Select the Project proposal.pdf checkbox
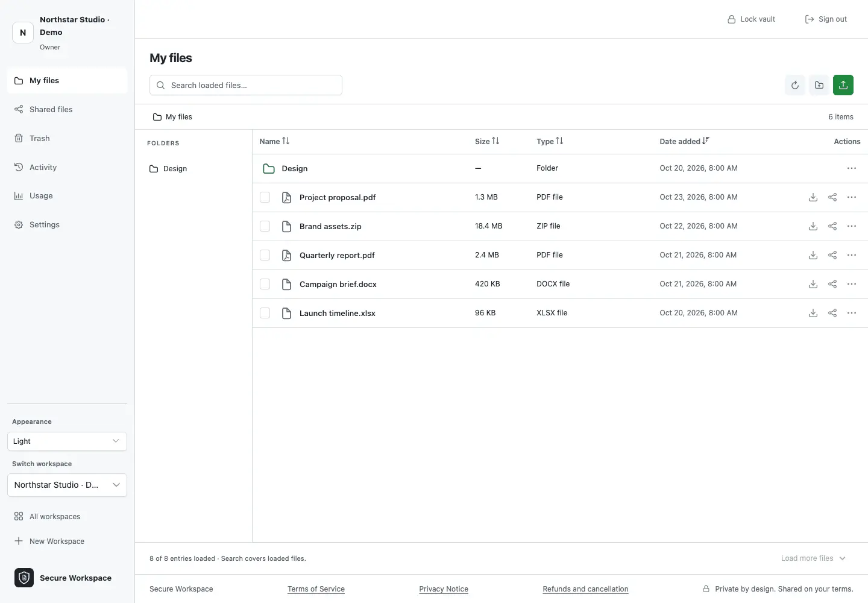Viewport: 868px width, 603px height. click(x=265, y=197)
